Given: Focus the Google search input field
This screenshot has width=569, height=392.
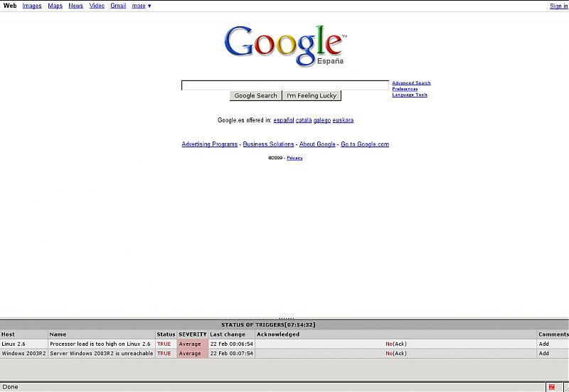Looking at the screenshot, I should point(285,85).
